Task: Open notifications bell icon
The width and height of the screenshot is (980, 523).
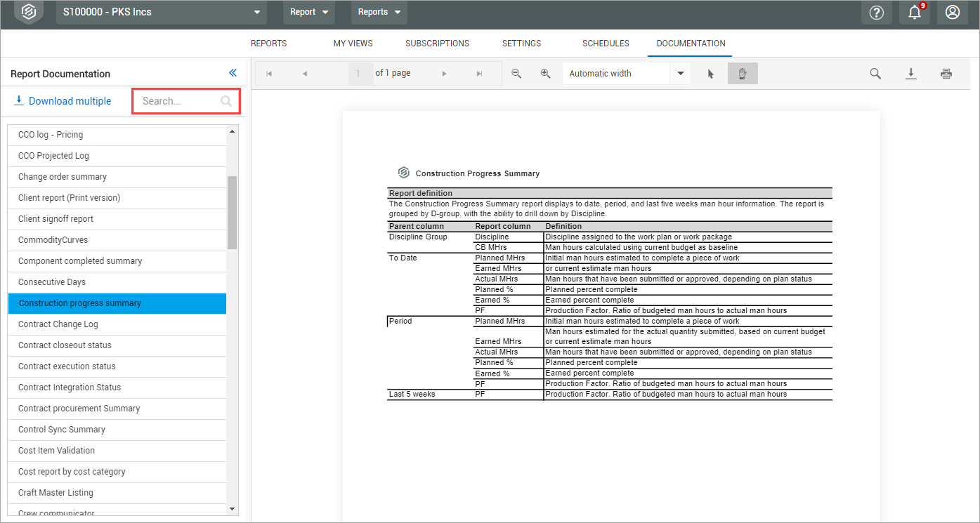Action: (914, 13)
